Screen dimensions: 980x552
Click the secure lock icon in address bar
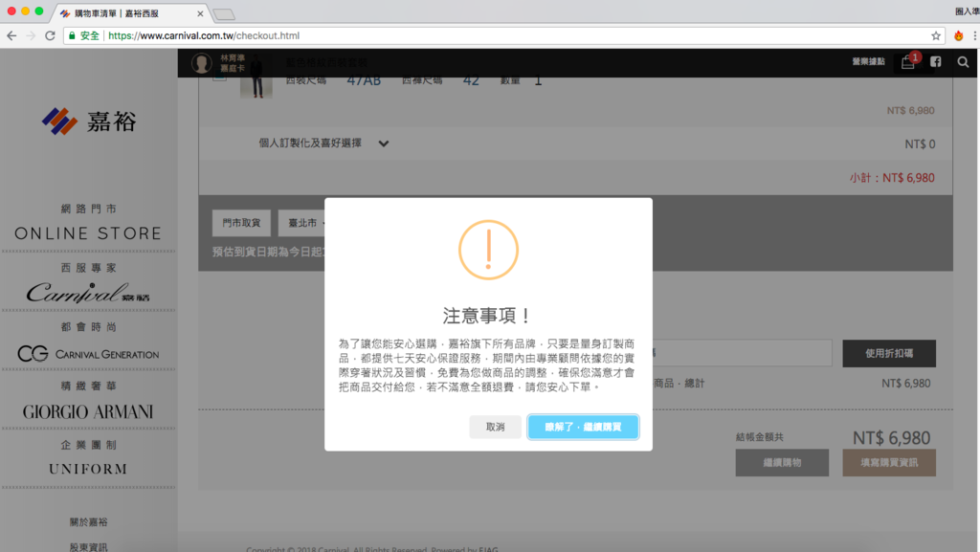point(72,35)
